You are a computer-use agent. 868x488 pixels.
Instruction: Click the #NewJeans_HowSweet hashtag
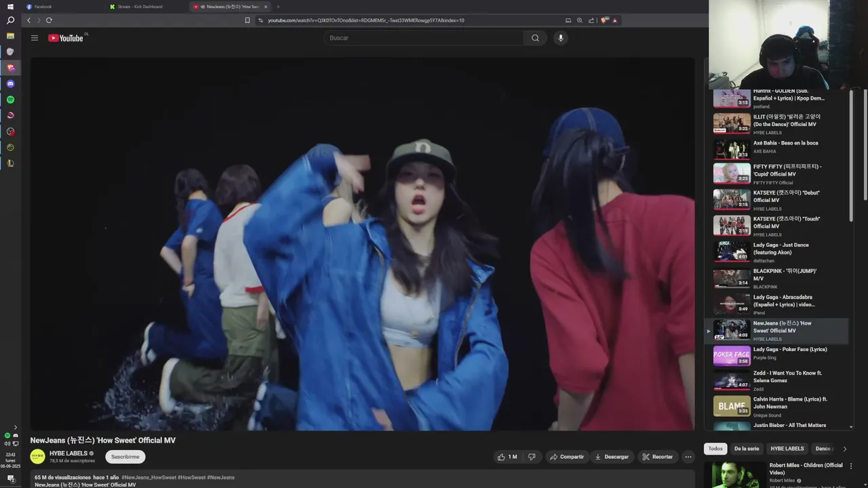point(149,477)
